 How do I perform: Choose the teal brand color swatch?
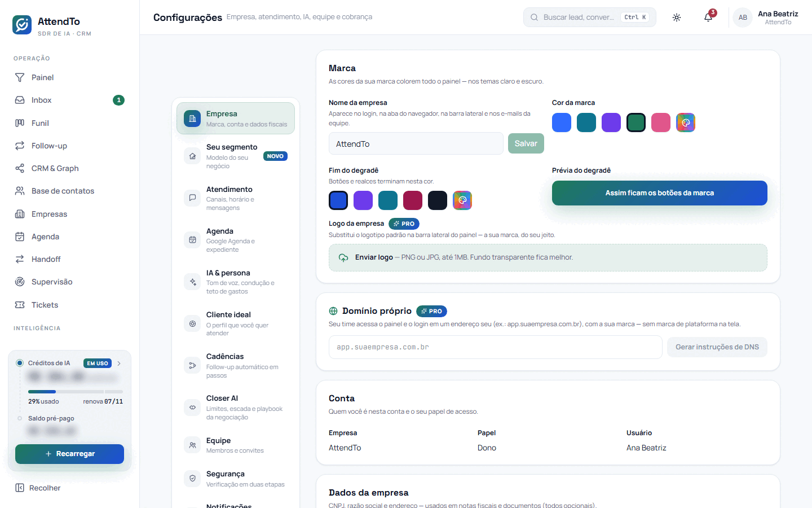586,122
